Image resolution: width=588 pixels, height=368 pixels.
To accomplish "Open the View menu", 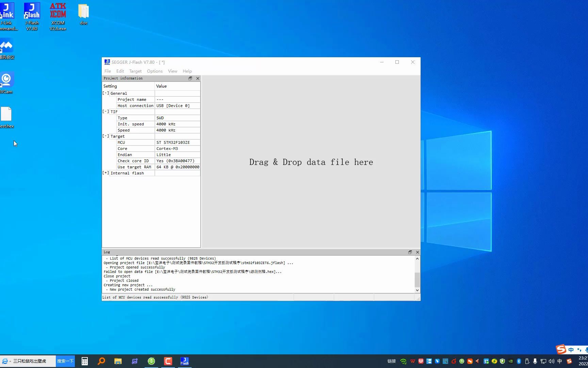I will click(x=173, y=71).
